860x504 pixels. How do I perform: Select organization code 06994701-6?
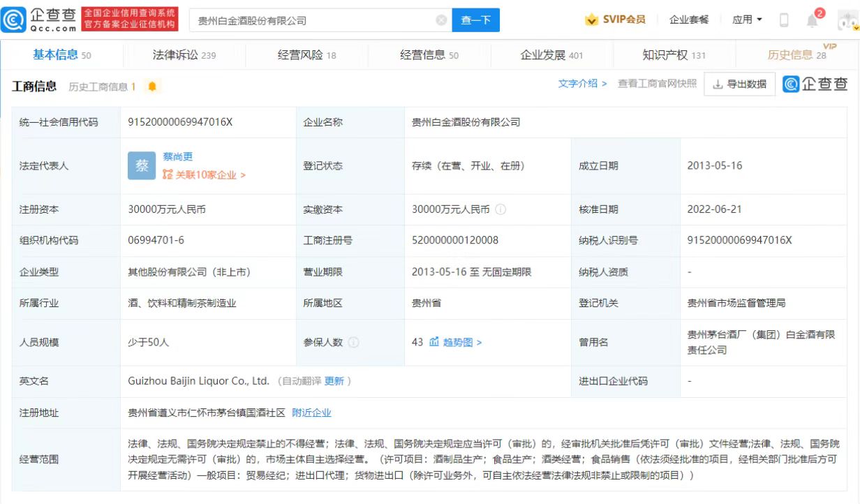pyautogui.click(x=156, y=240)
